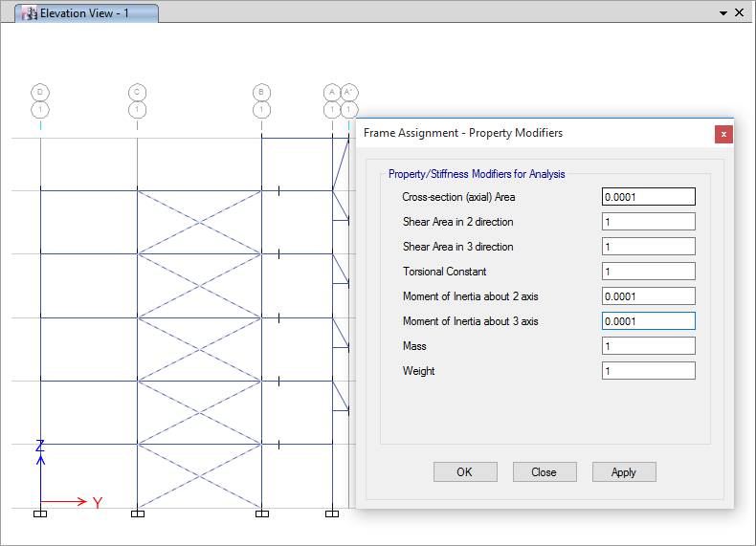Select the Torsional Constant input box
This screenshot has height=546, width=756.
coord(648,272)
